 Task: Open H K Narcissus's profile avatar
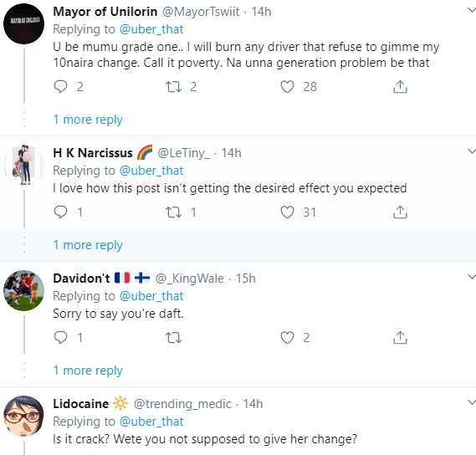tap(23, 165)
